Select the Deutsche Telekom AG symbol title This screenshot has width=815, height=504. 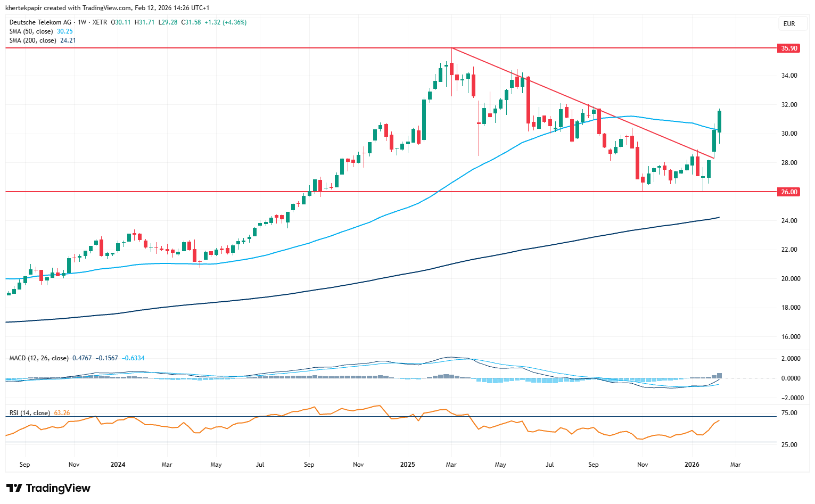click(40, 22)
